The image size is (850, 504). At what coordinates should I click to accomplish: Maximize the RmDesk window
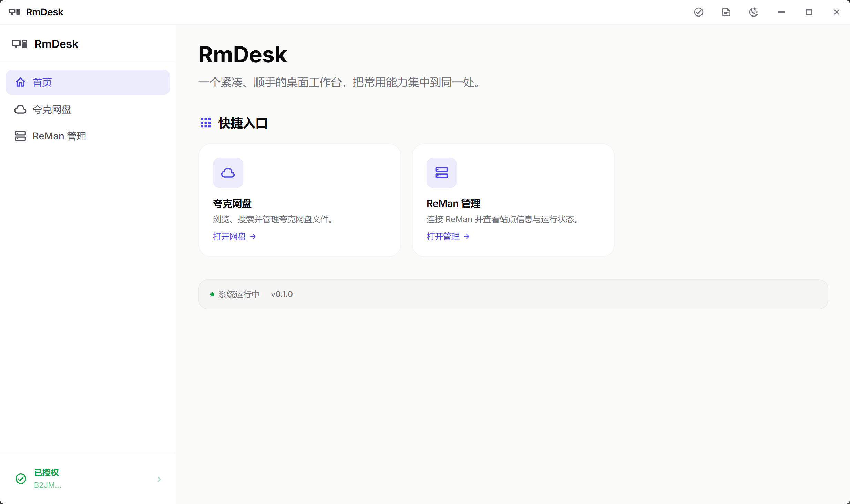[809, 12]
